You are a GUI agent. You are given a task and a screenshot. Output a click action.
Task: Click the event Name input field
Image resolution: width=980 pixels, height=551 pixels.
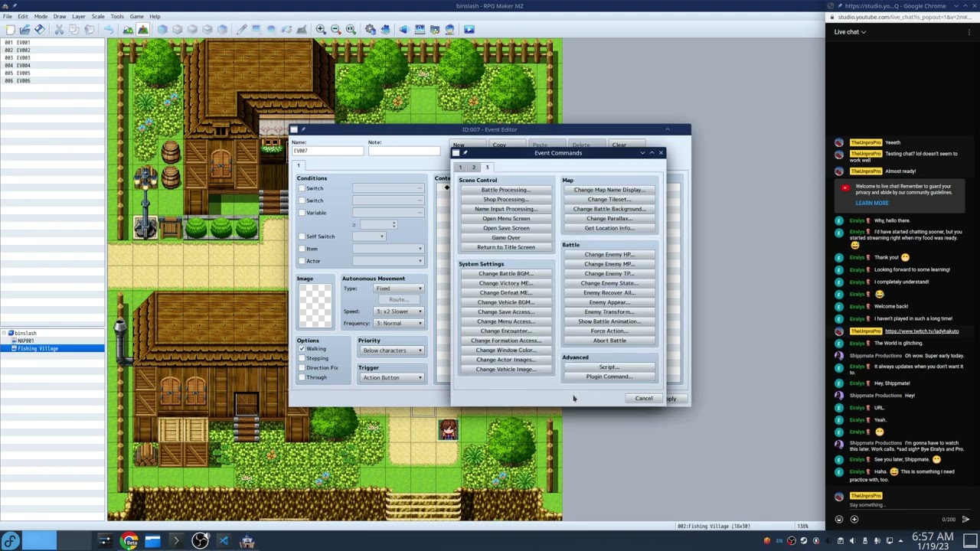click(328, 151)
